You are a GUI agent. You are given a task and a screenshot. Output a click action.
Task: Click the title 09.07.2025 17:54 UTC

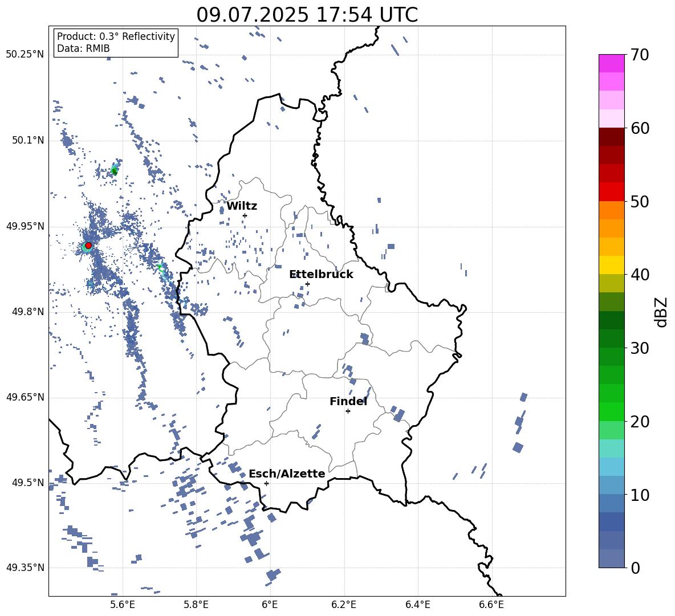[307, 15]
